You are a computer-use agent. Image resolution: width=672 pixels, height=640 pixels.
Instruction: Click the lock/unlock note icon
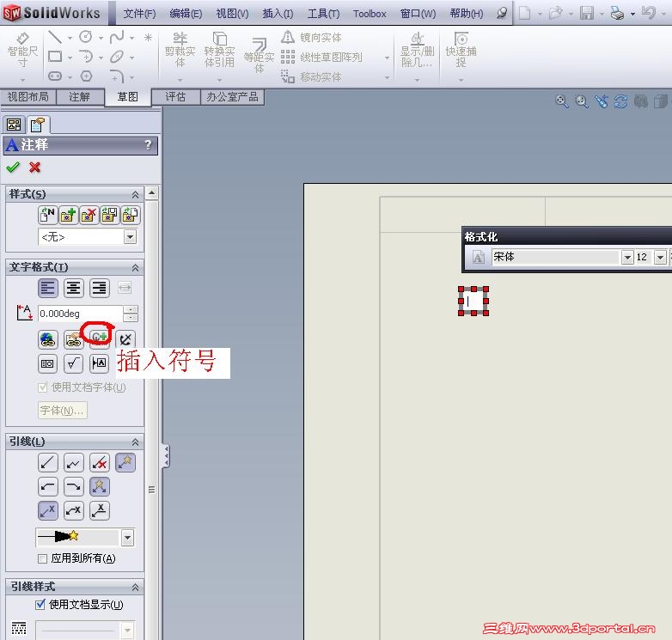(125, 339)
